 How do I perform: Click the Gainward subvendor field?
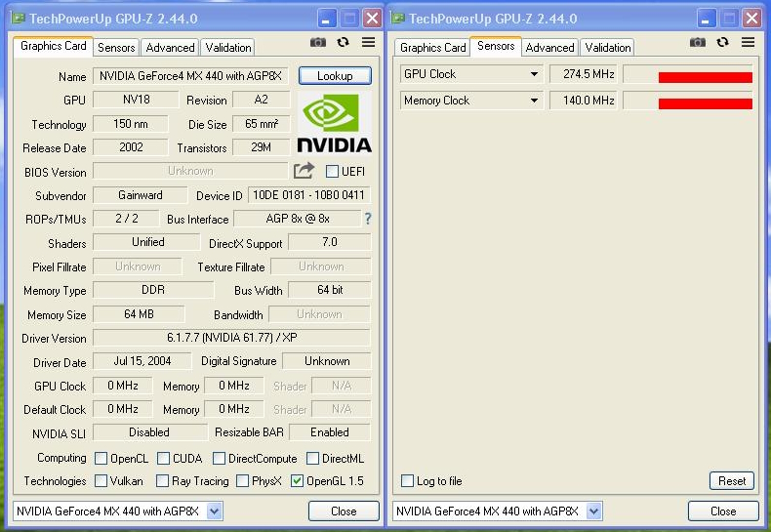141,195
